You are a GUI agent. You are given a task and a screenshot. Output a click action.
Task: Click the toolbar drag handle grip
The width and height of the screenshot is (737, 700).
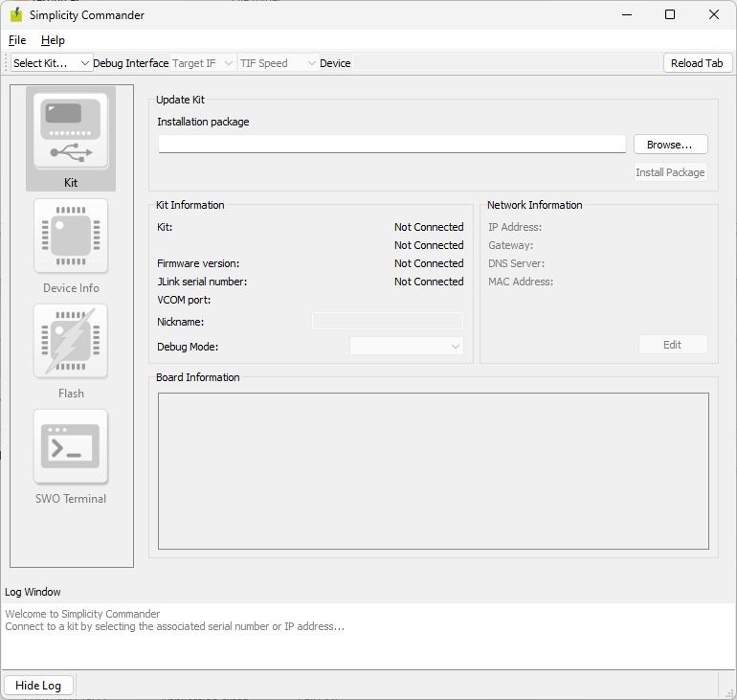[x=7, y=63]
